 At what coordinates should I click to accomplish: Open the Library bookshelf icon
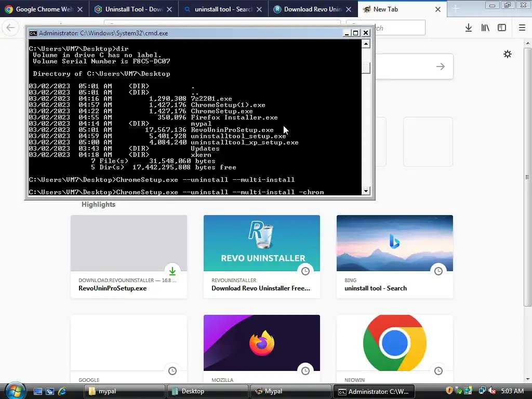tap(485, 28)
